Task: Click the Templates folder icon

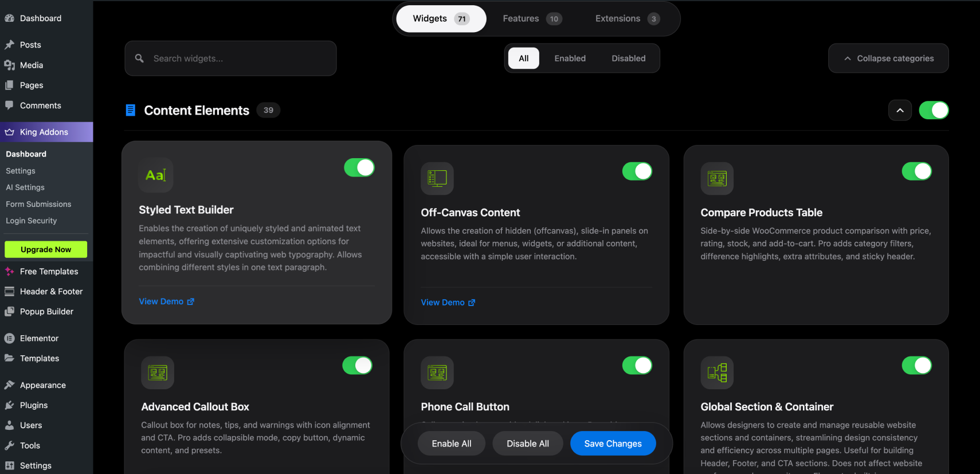Action: point(9,359)
